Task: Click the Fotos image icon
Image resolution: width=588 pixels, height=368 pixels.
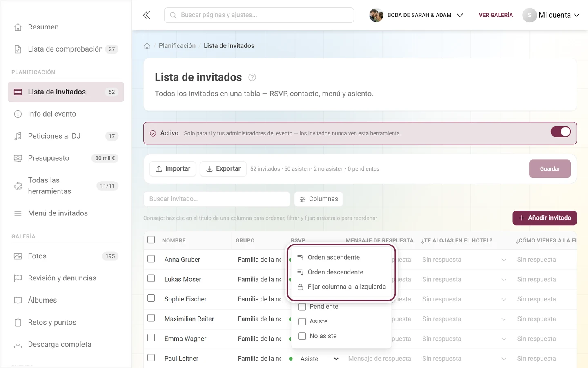Action: [18, 256]
